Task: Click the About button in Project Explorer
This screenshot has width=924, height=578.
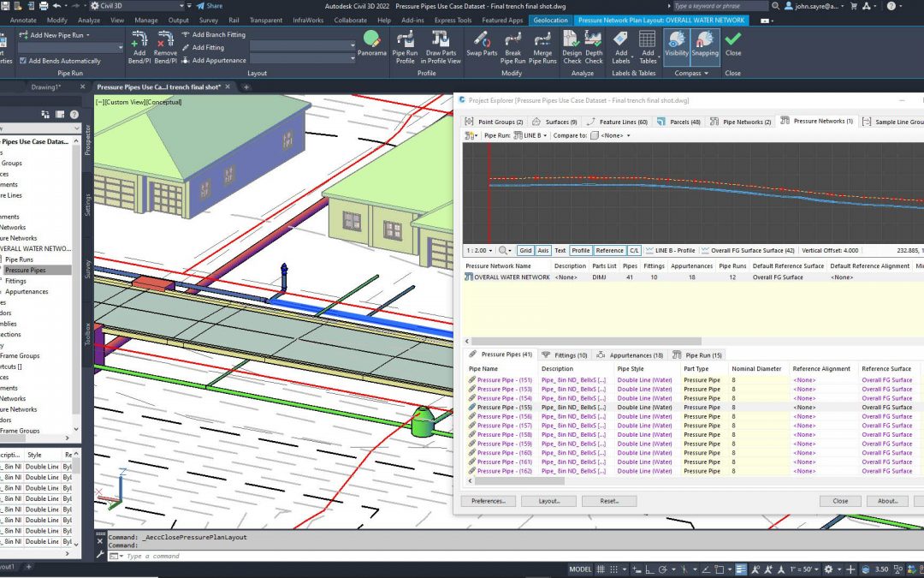Action: tap(887, 501)
